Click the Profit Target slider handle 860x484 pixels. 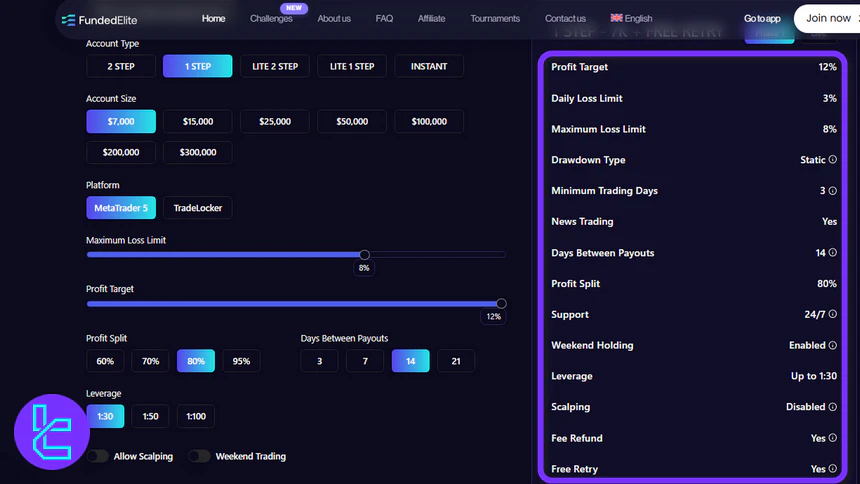point(501,303)
